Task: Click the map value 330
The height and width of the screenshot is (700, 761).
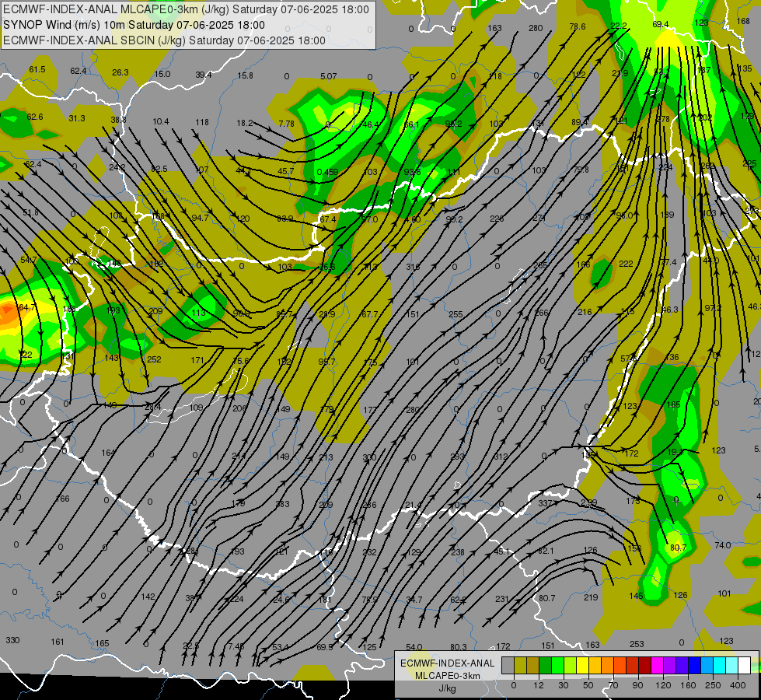Action: [12, 640]
